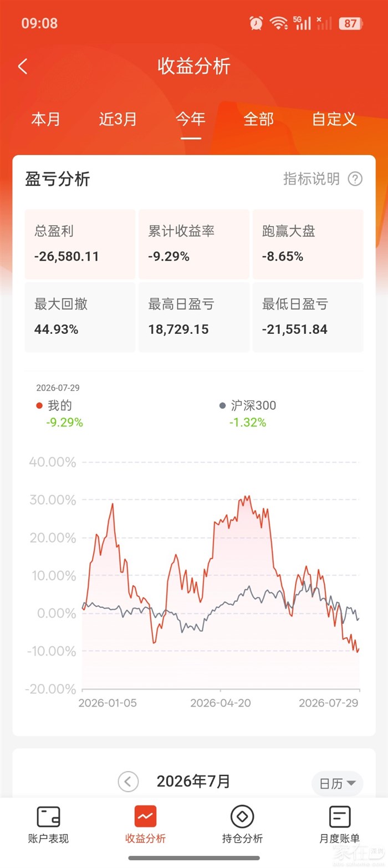The width and height of the screenshot is (388, 868).
Task: Open the 自定义 date range tab
Action: coord(334,119)
